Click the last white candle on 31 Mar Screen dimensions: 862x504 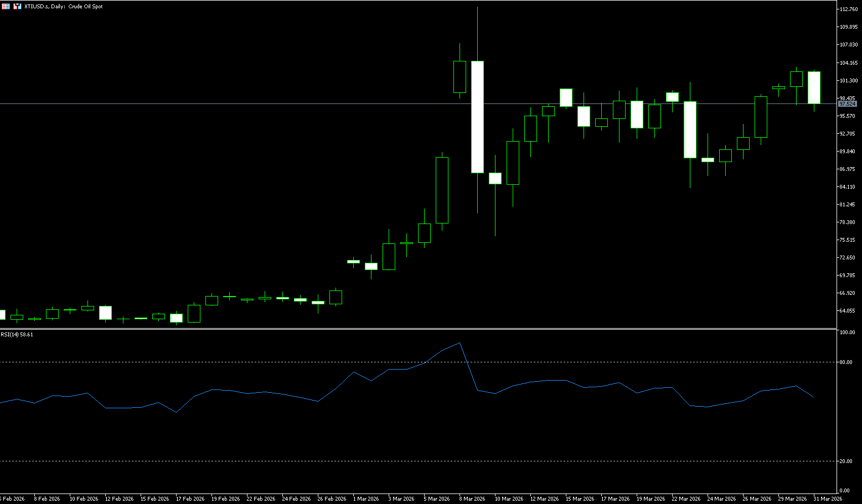tap(814, 87)
